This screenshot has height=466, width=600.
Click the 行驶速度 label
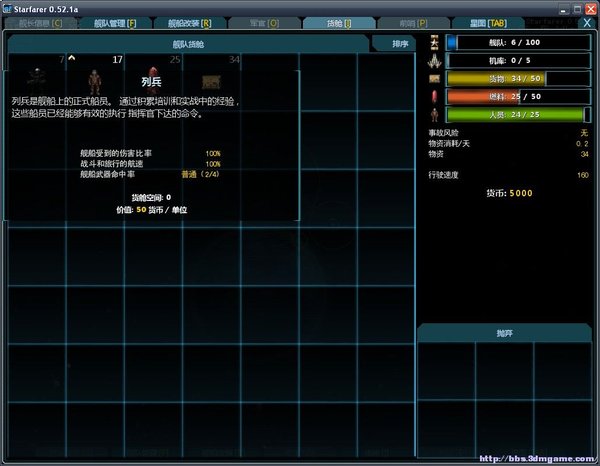click(x=443, y=175)
